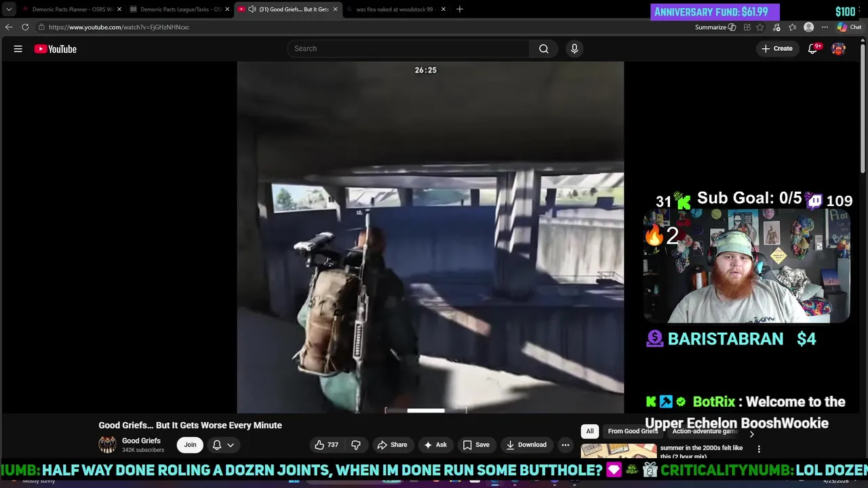Go to the YouTube home logo
This screenshot has width=868, height=488.
pos(56,49)
